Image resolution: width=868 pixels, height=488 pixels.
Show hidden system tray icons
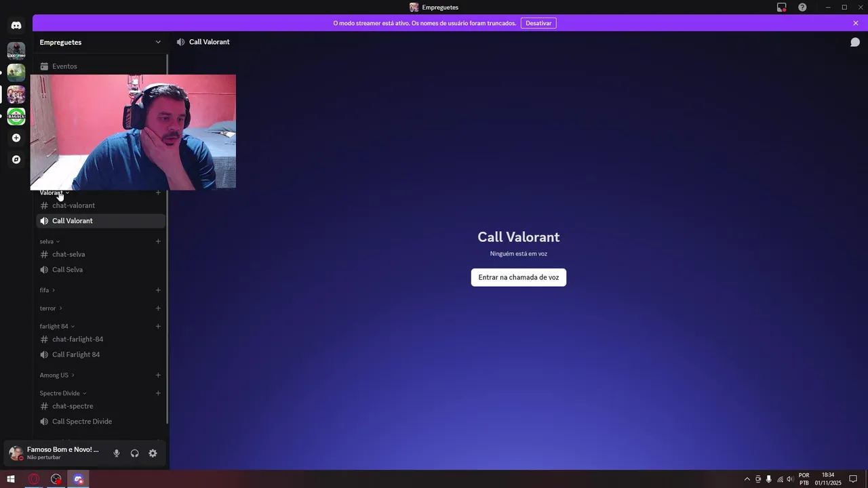pos(747,479)
